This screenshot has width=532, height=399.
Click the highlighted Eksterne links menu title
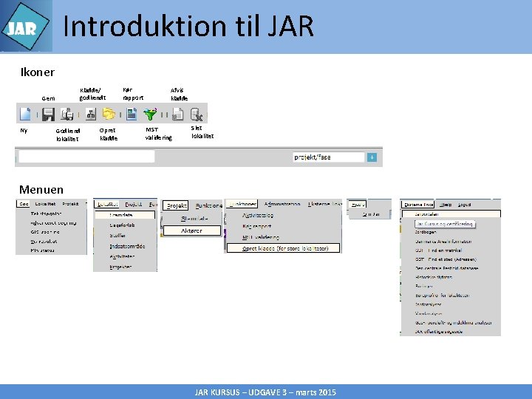(418, 205)
